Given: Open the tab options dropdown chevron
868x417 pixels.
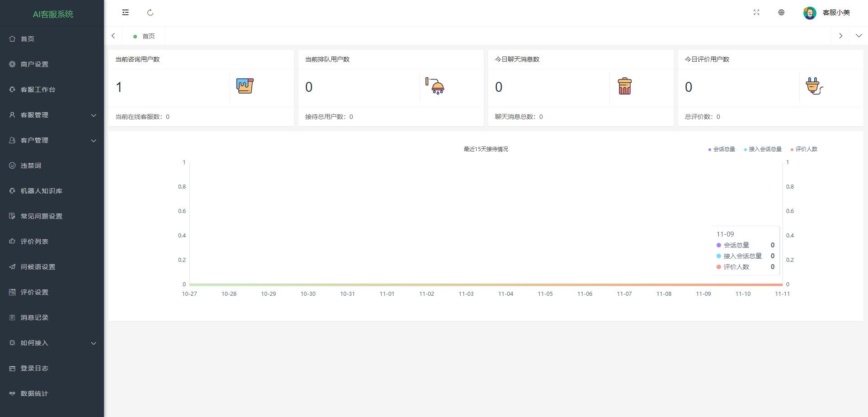Looking at the screenshot, I should [859, 36].
